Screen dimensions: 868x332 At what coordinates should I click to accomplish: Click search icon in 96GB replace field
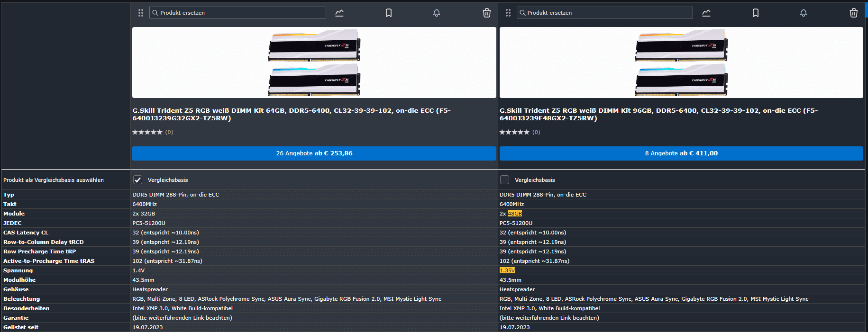[522, 13]
